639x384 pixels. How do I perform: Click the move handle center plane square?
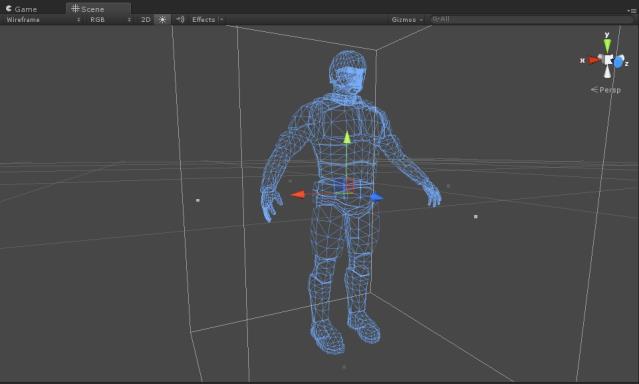[x=344, y=185]
